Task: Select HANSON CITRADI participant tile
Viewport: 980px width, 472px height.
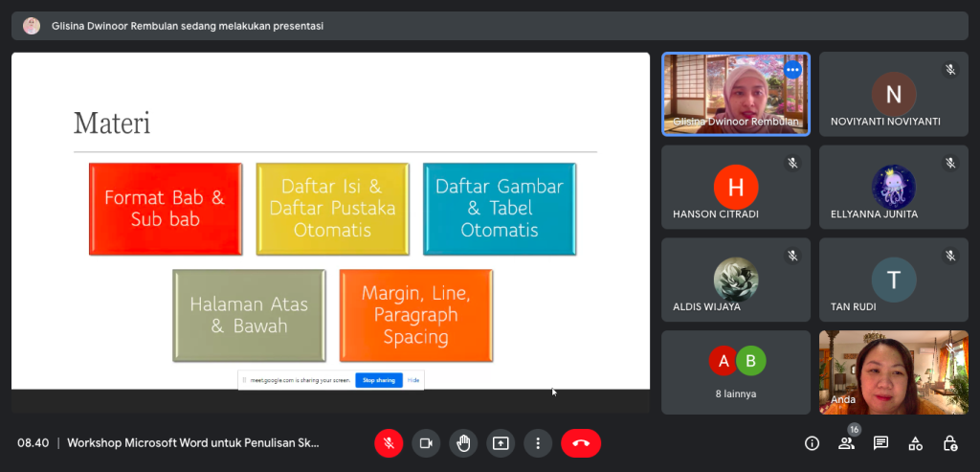Action: point(736,187)
